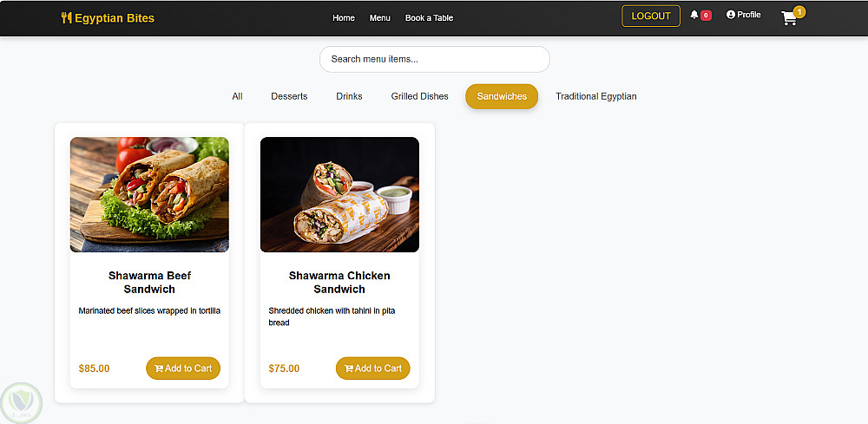Add Shawarma Chicken Sandwich to cart
Screen dimensions: 868x424
[x=373, y=369]
